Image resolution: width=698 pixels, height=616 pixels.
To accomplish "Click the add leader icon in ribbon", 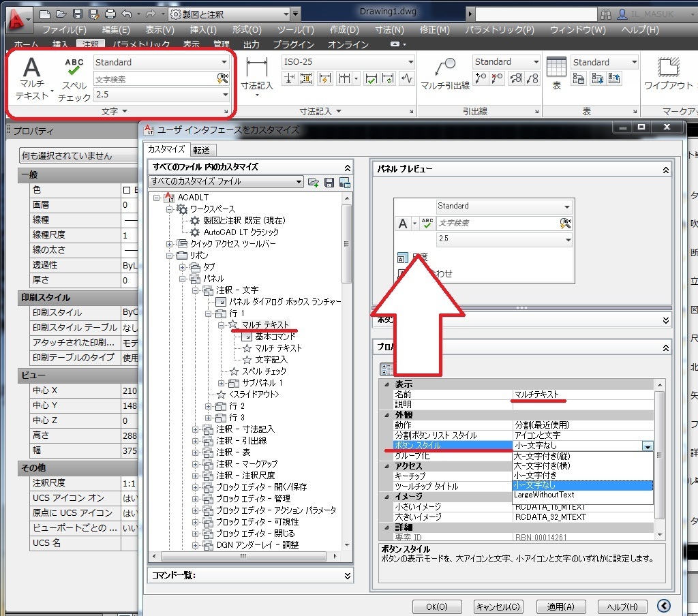I will [x=481, y=79].
